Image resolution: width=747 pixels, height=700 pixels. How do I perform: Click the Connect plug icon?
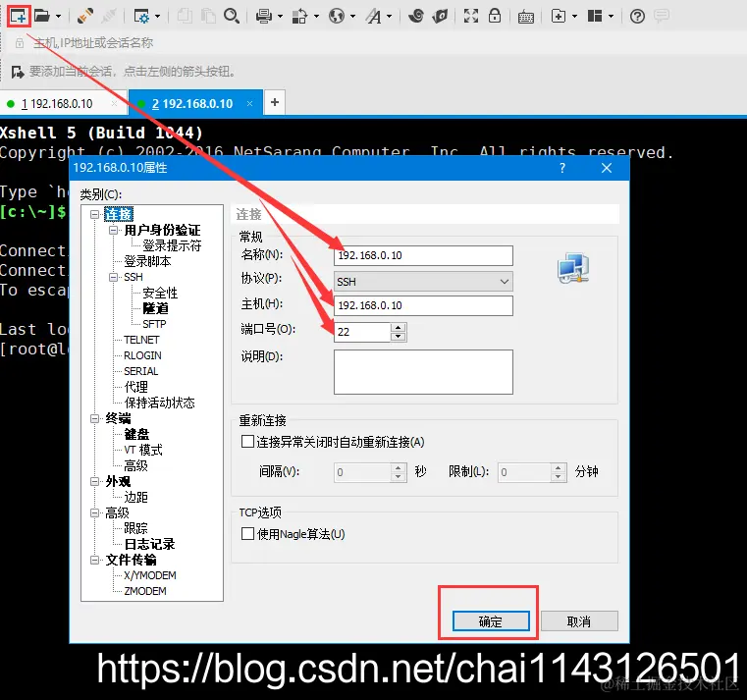[x=84, y=17]
